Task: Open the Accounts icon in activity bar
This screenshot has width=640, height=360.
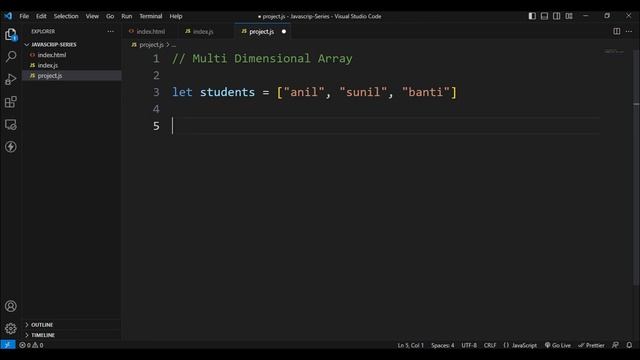Action: [11, 306]
